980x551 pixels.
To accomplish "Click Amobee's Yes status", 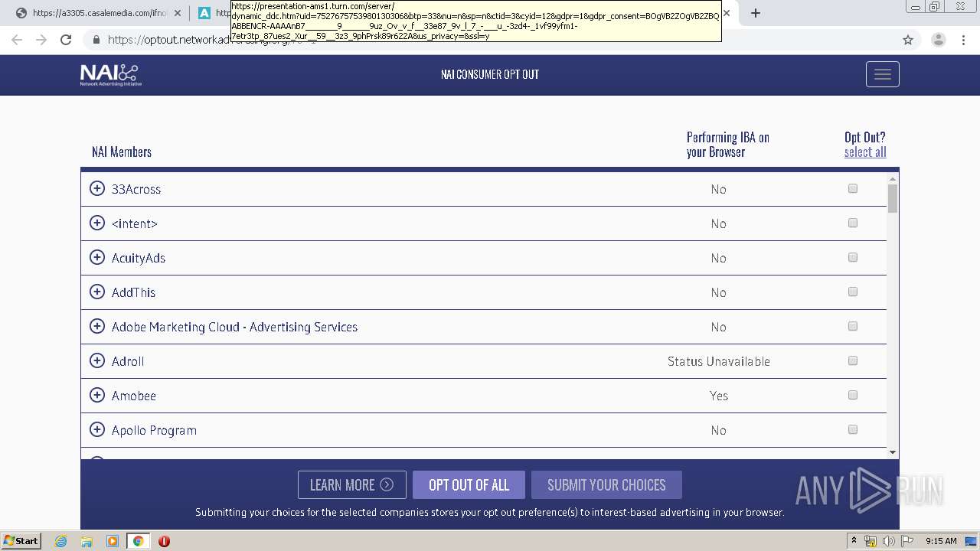I will [719, 396].
